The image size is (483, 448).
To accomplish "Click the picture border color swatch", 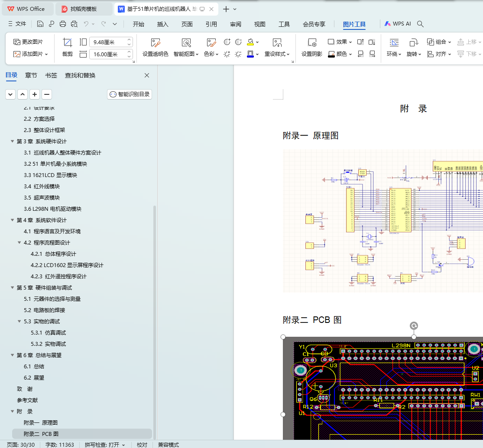I will [x=250, y=54].
